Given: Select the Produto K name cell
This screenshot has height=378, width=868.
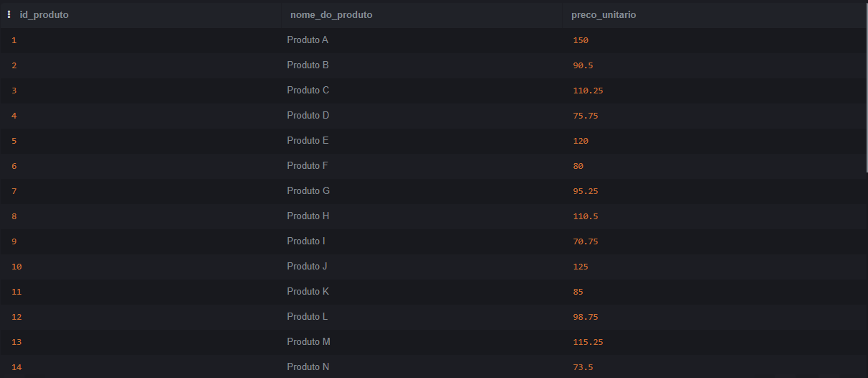Looking at the screenshot, I should [x=308, y=292].
